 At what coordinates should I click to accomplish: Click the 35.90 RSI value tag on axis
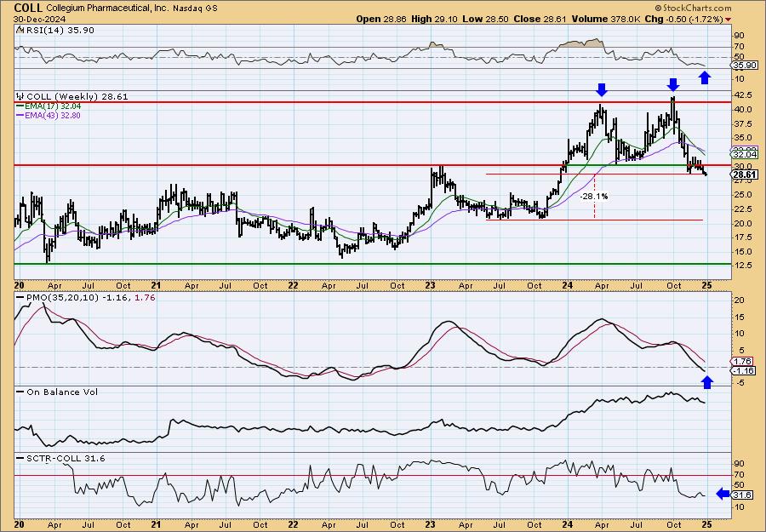744,66
